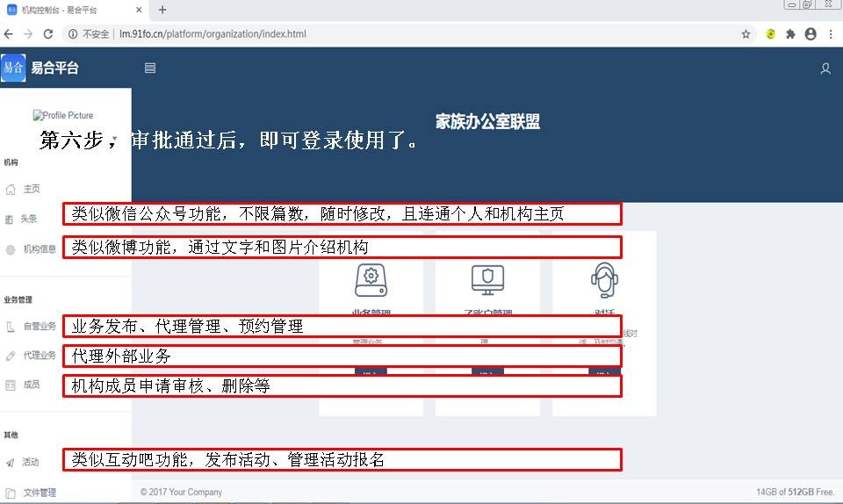Click the 子账户管理 shield monitor icon
This screenshot has height=504, width=843.
pos(487,279)
